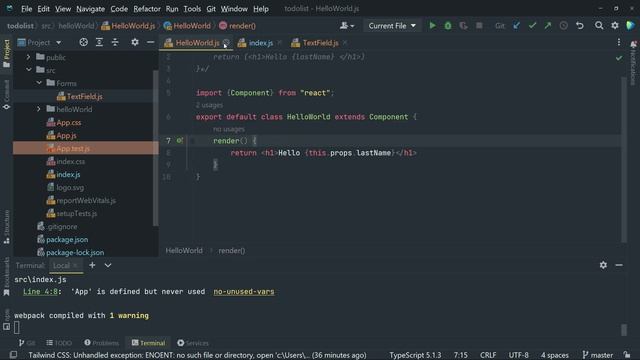Stop the running process icon

479,26
